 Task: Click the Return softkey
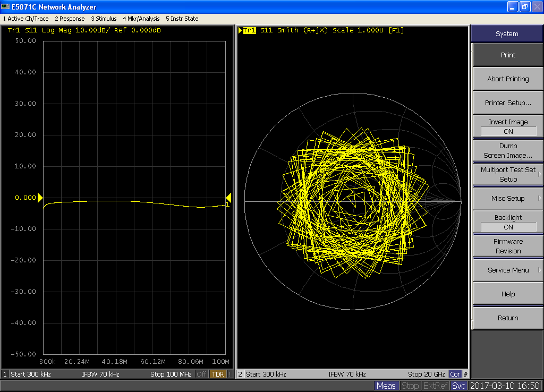(x=508, y=318)
